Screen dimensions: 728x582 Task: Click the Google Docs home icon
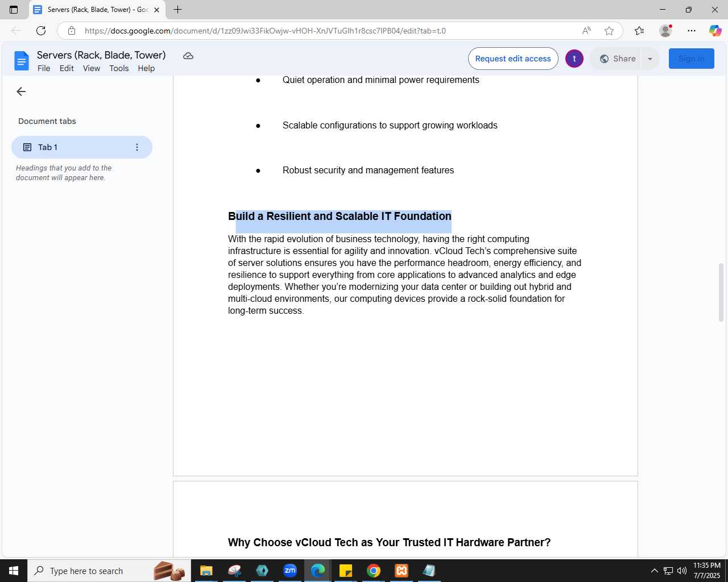point(22,61)
